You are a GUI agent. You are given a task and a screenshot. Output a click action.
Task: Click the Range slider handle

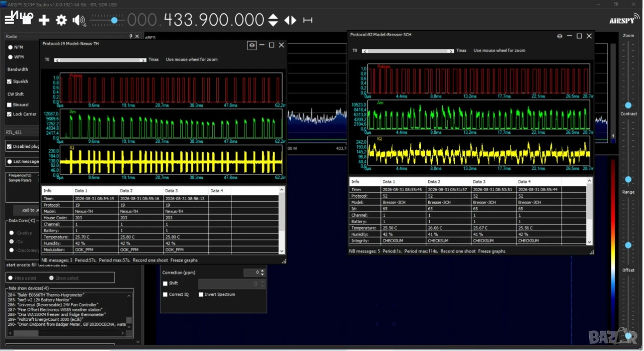click(628, 245)
